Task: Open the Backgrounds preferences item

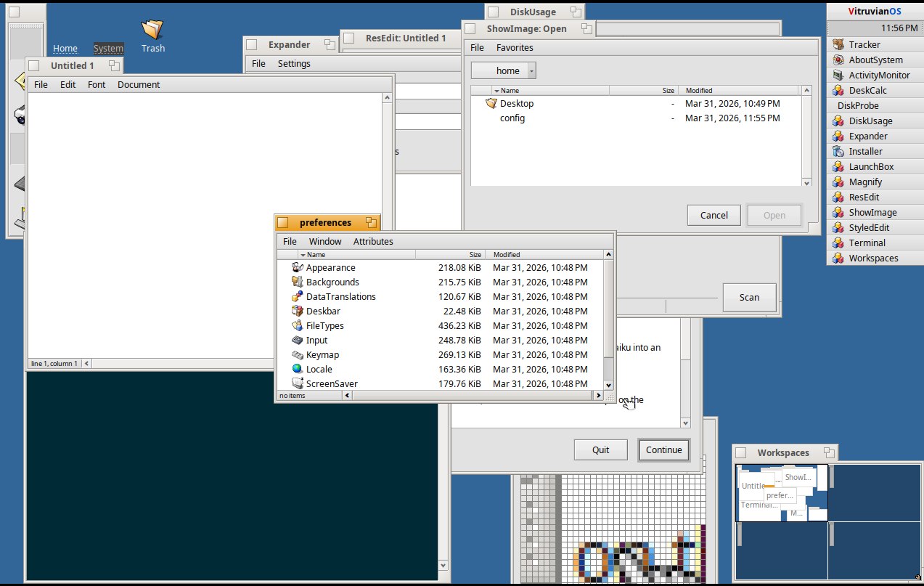Action: click(x=332, y=282)
